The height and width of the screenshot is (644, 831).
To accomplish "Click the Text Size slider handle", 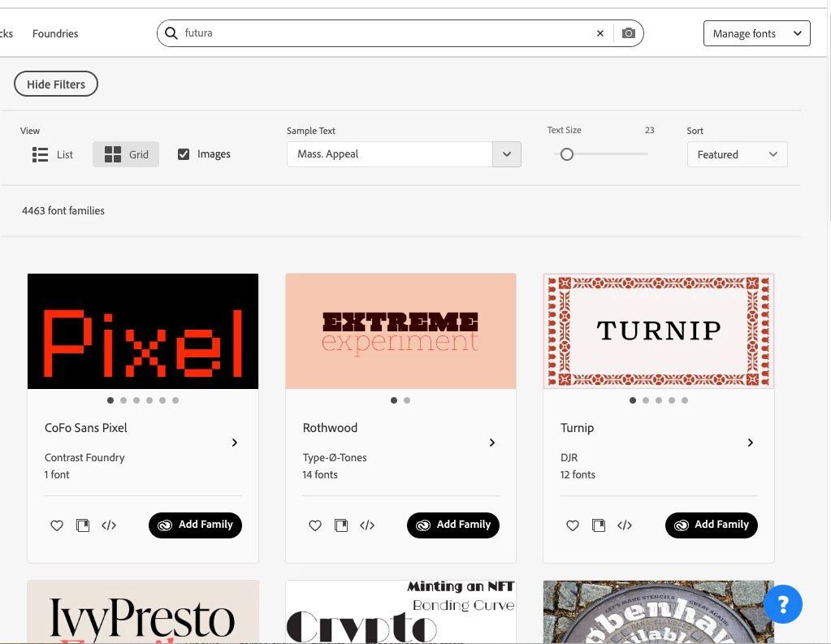I will [x=566, y=154].
